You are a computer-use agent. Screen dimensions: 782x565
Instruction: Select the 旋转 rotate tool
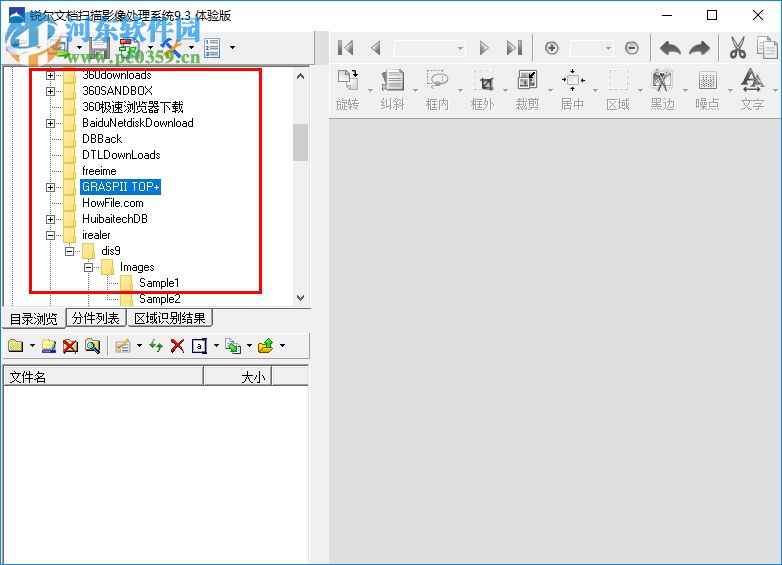click(x=347, y=90)
